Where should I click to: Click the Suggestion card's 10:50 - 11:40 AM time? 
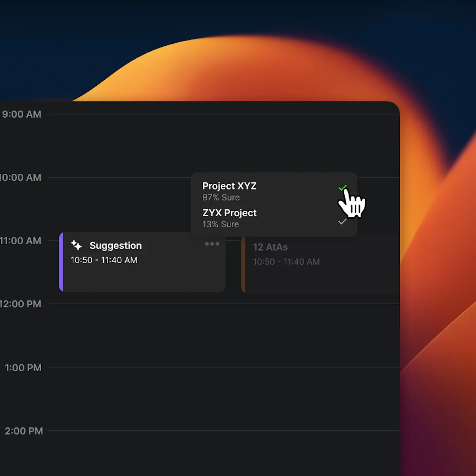[104, 260]
